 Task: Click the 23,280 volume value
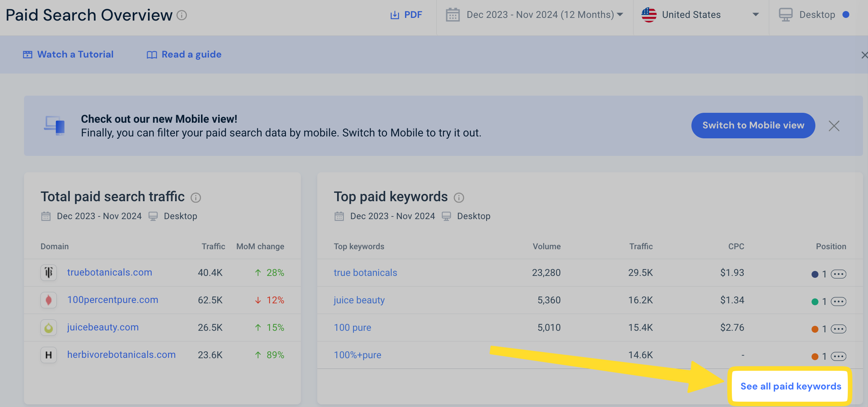click(546, 272)
